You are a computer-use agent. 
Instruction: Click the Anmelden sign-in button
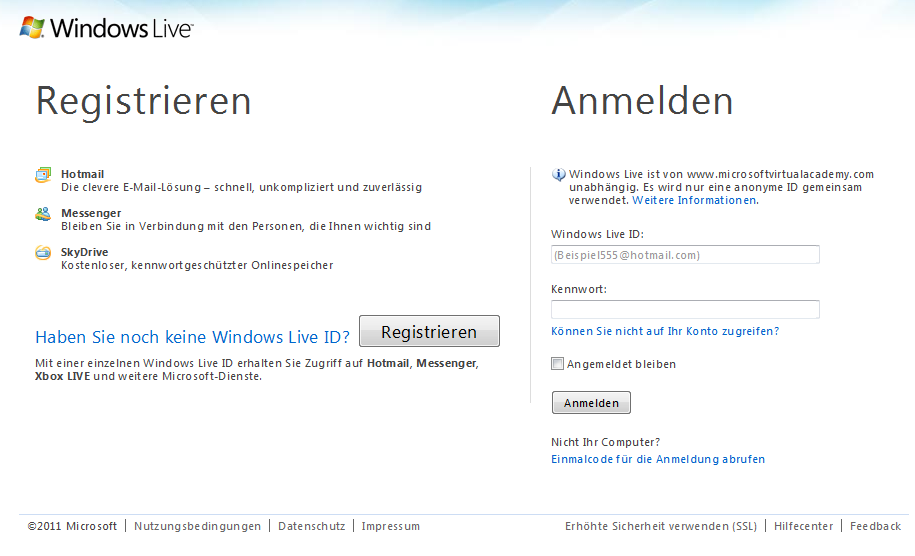point(591,403)
